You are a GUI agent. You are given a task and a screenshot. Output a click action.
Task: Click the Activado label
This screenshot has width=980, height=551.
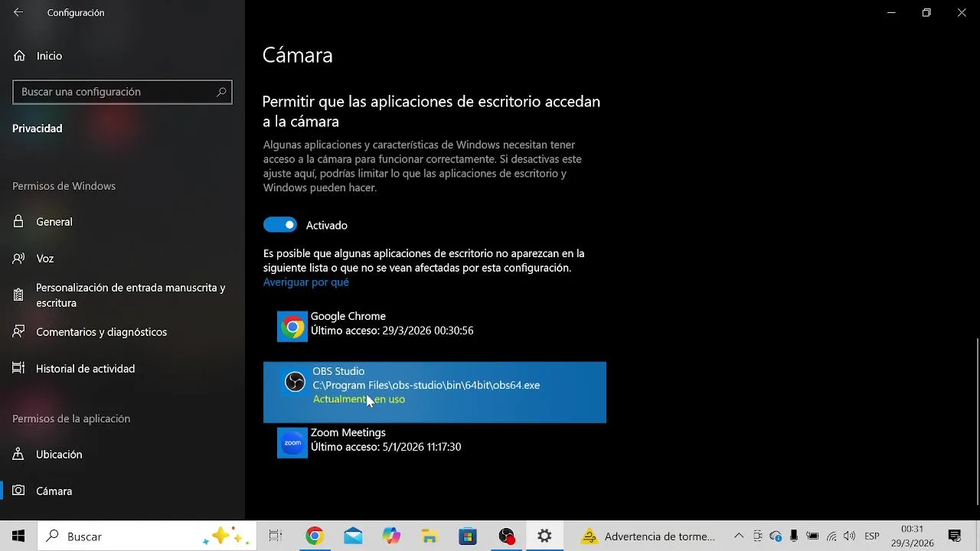coord(327,226)
